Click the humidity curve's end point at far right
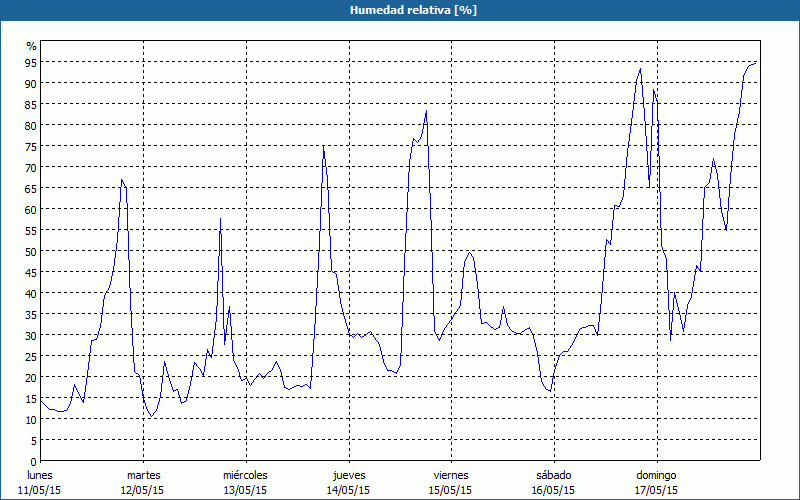This screenshot has width=800, height=500. click(x=756, y=62)
